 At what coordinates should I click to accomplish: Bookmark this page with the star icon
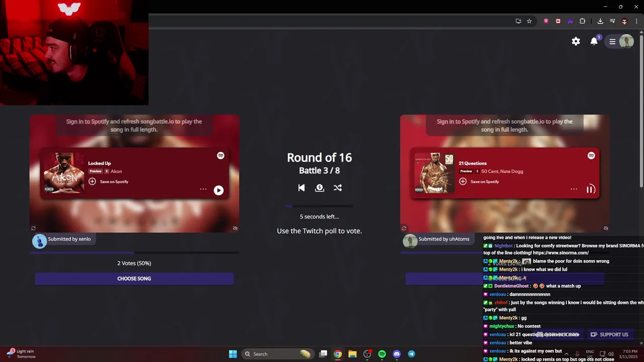pyautogui.click(x=529, y=21)
